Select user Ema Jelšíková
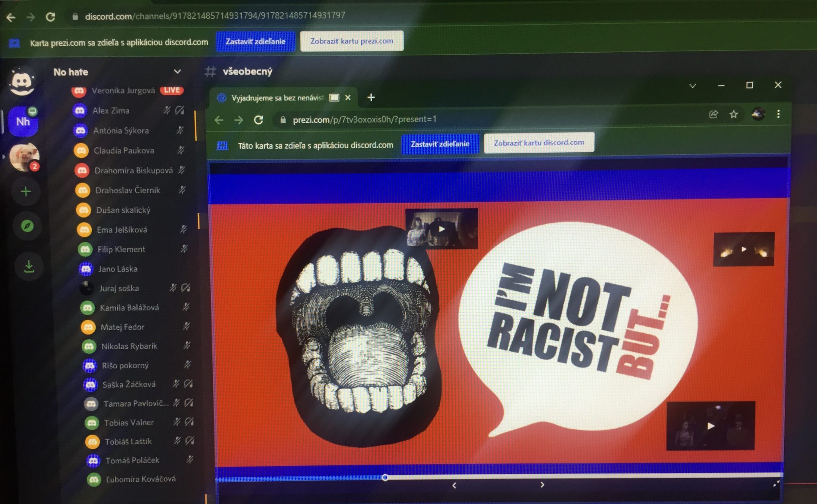Viewport: 817px width, 504px height. (122, 230)
